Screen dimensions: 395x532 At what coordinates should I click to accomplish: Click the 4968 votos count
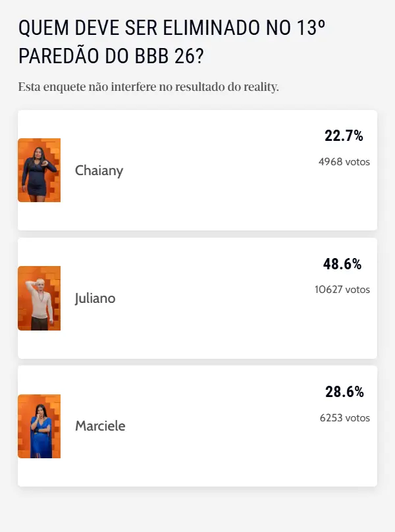344,160
